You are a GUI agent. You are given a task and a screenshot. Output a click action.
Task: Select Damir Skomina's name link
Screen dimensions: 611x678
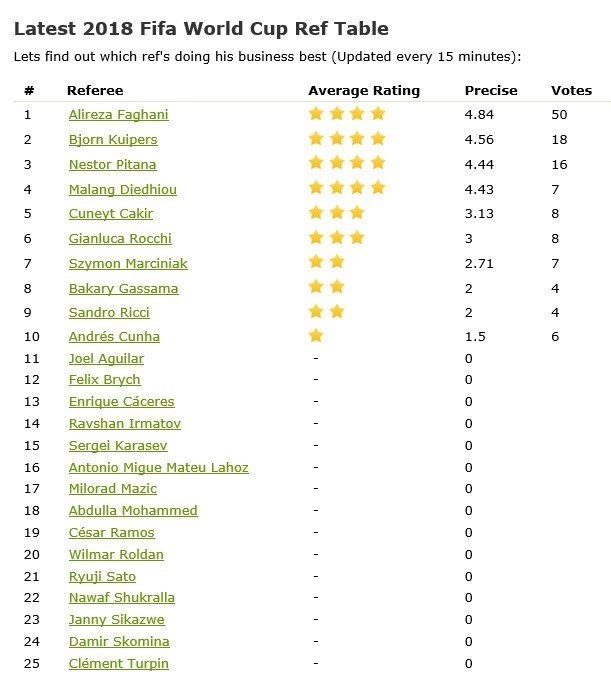(118, 641)
